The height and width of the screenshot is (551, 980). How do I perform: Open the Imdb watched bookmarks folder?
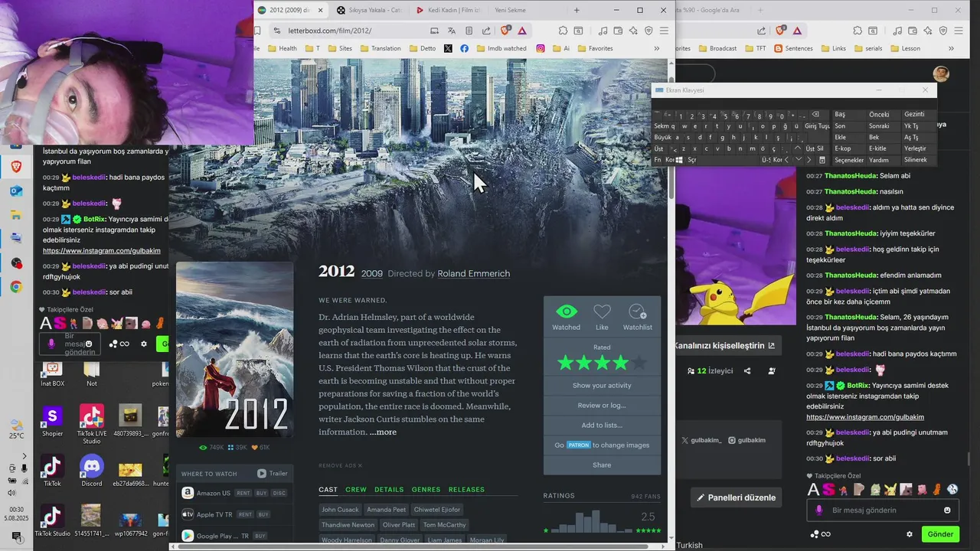[500, 48]
